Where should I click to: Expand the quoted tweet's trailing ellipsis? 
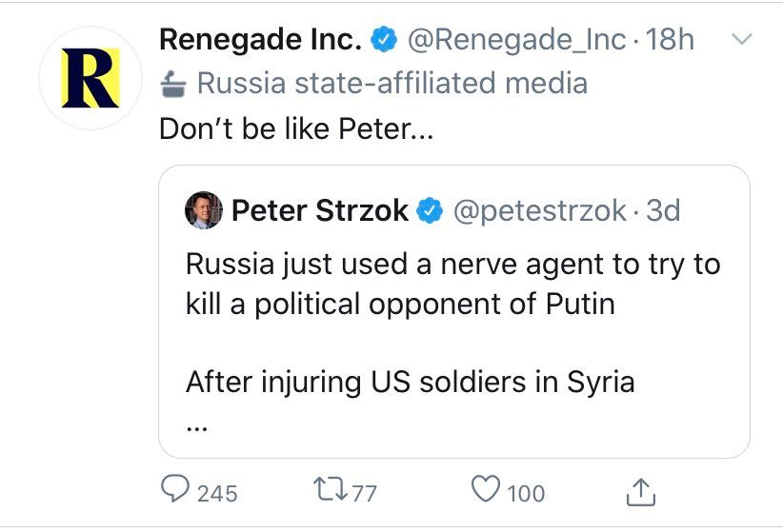(x=197, y=427)
